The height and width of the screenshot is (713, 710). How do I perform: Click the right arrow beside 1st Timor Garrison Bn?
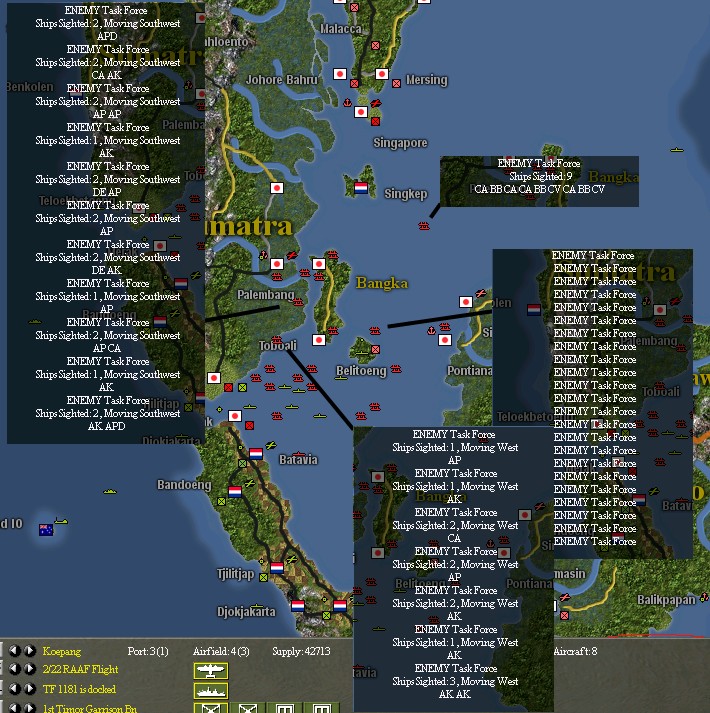point(30,708)
